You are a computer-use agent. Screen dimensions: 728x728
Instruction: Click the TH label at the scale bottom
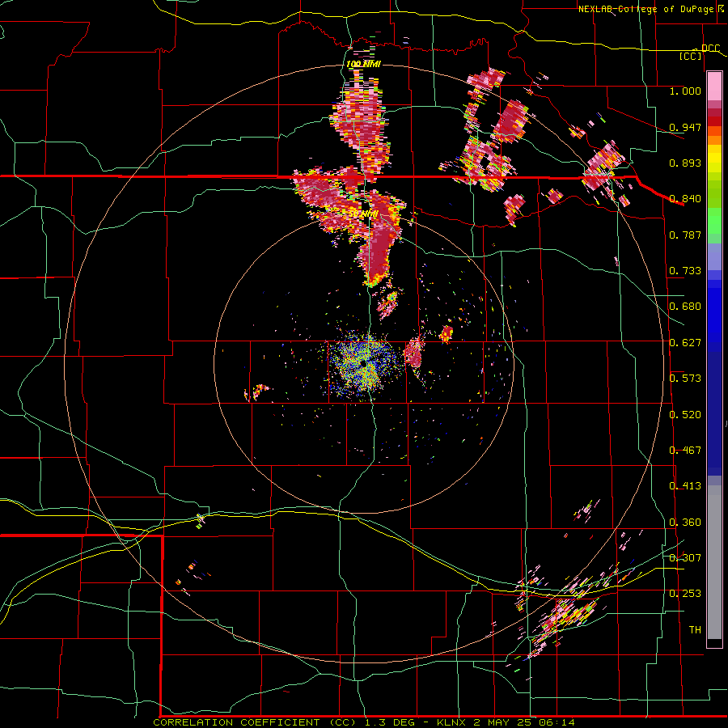tap(695, 630)
